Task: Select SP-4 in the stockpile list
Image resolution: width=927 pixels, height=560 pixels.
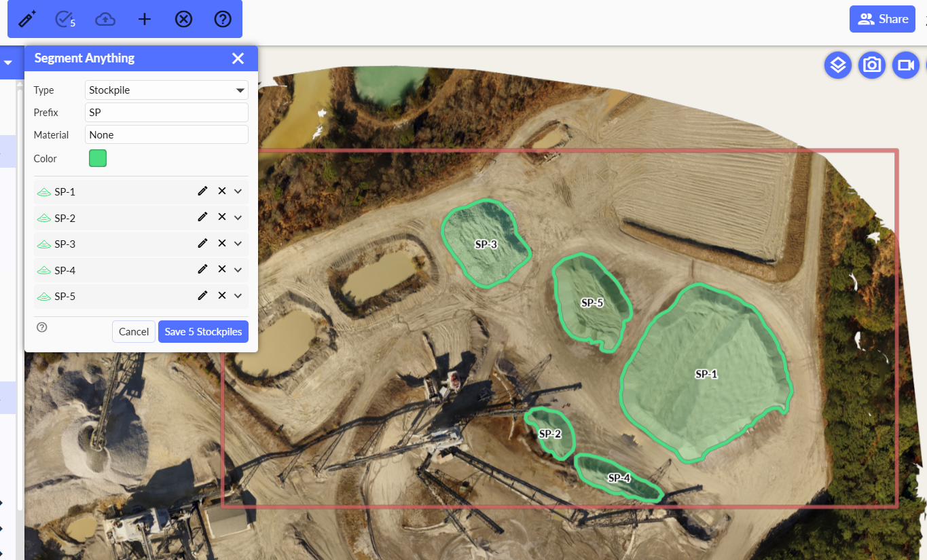Action: pyautogui.click(x=65, y=270)
